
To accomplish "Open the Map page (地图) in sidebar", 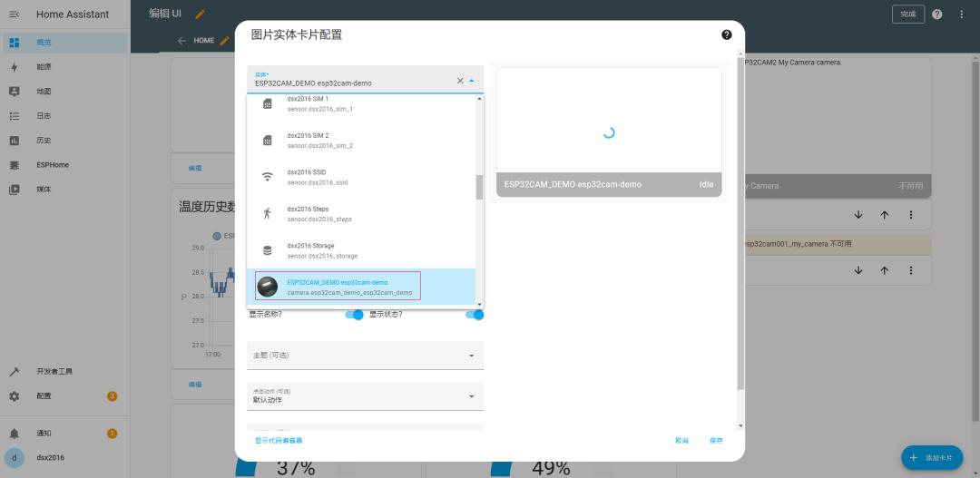I will pos(65,92).
